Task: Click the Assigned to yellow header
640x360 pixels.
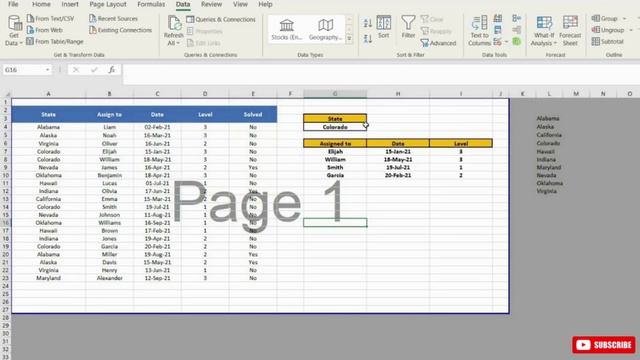Action: [x=335, y=143]
